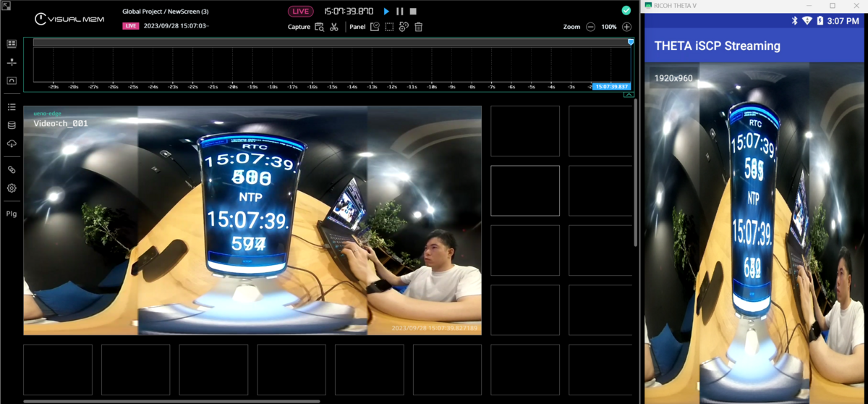This screenshot has width=868, height=404.
Task: Click the battery icon in THETA status bar
Action: tap(820, 21)
